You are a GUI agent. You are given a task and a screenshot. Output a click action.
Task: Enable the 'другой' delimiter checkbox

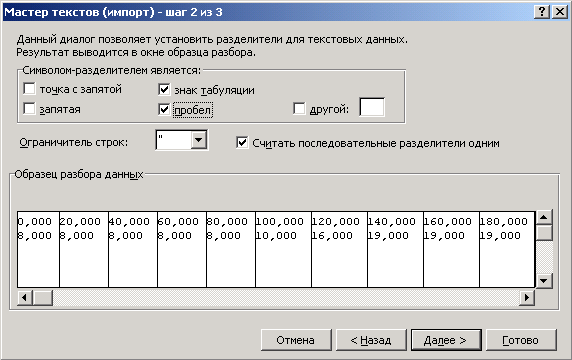pyautogui.click(x=299, y=109)
